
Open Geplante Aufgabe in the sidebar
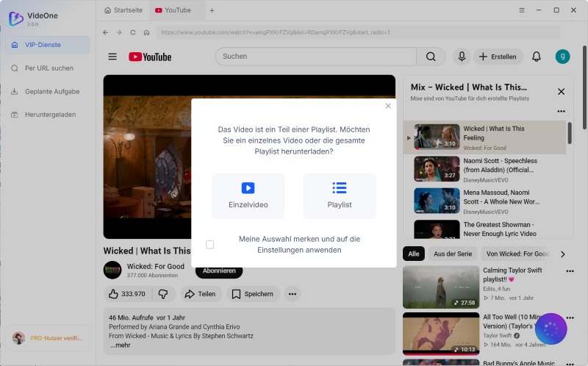click(48, 91)
